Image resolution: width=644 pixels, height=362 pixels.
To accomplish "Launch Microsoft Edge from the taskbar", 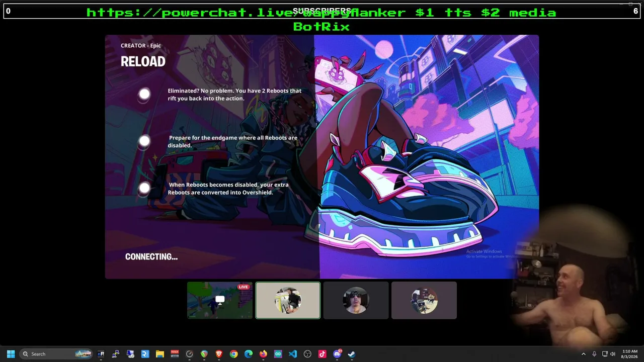I will [x=249, y=354].
